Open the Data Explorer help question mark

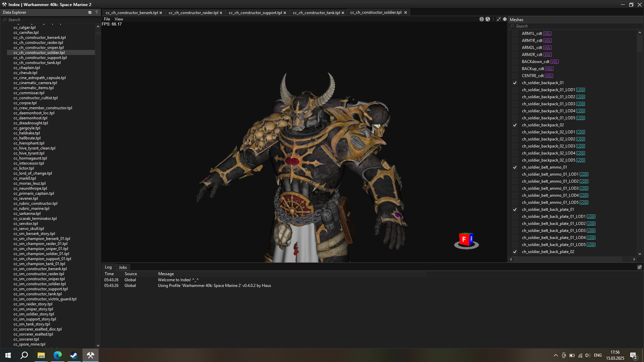click(x=97, y=12)
